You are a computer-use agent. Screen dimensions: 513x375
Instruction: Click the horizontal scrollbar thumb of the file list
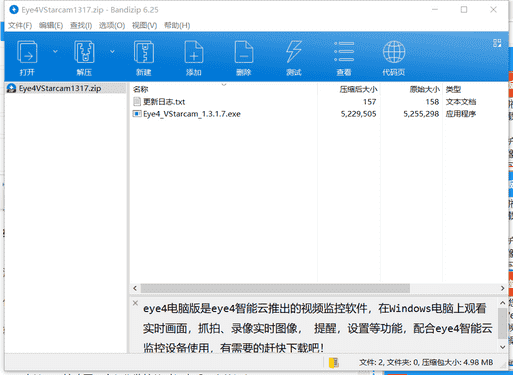click(275, 288)
